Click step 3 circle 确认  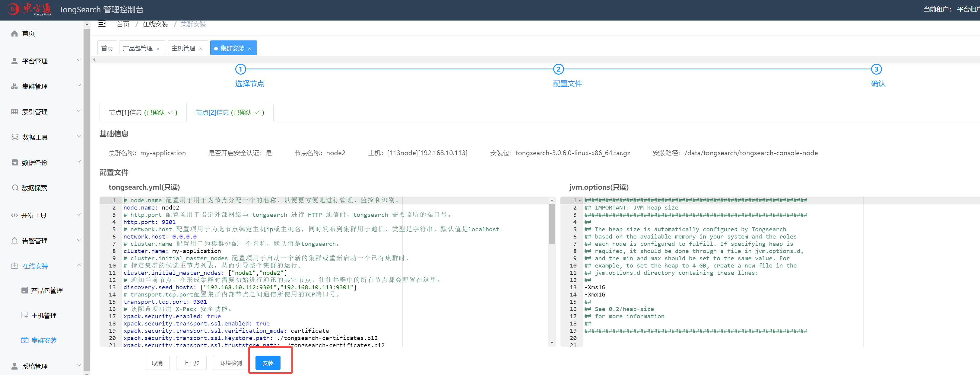pos(876,69)
